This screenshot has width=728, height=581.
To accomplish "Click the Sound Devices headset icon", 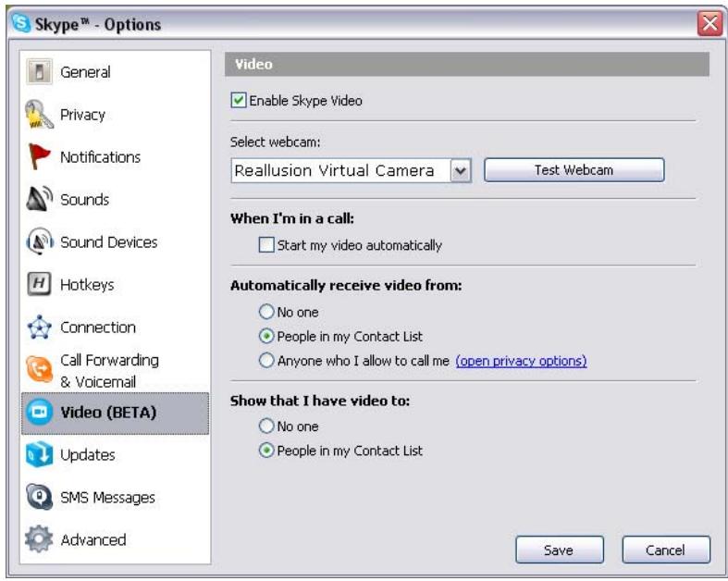I will click(x=40, y=241).
